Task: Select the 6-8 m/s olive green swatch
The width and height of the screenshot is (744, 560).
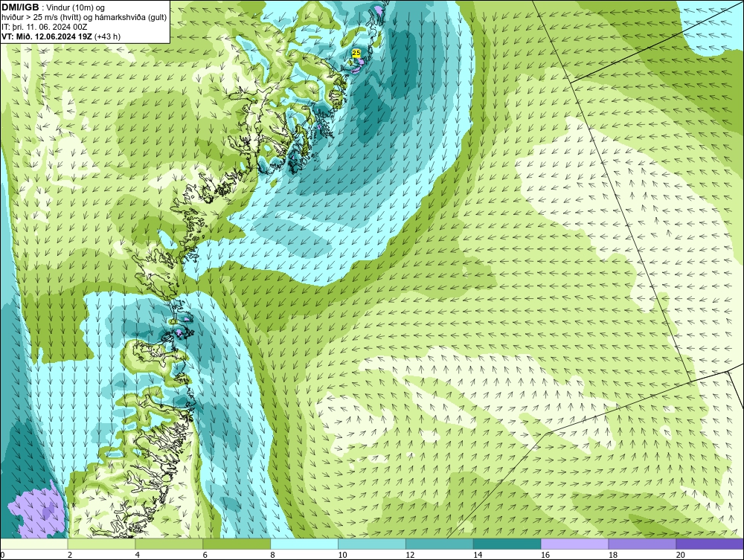Action: [x=237, y=544]
